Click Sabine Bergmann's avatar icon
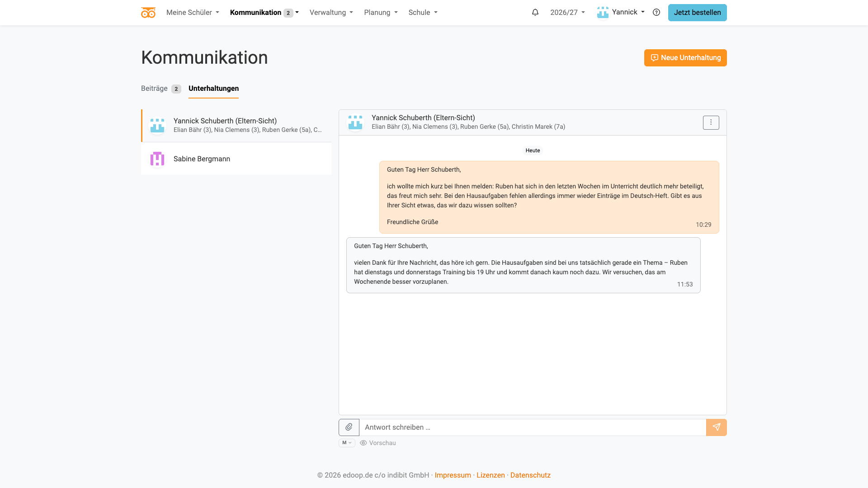 [x=157, y=159]
